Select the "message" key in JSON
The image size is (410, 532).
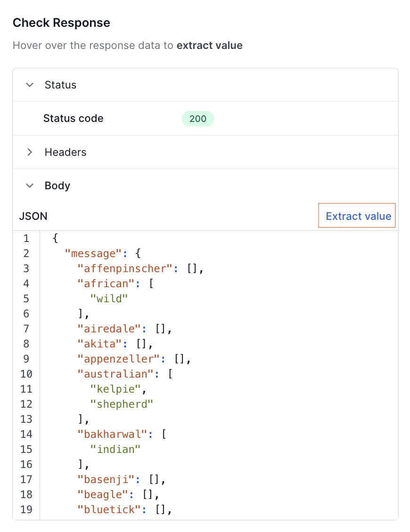click(93, 253)
